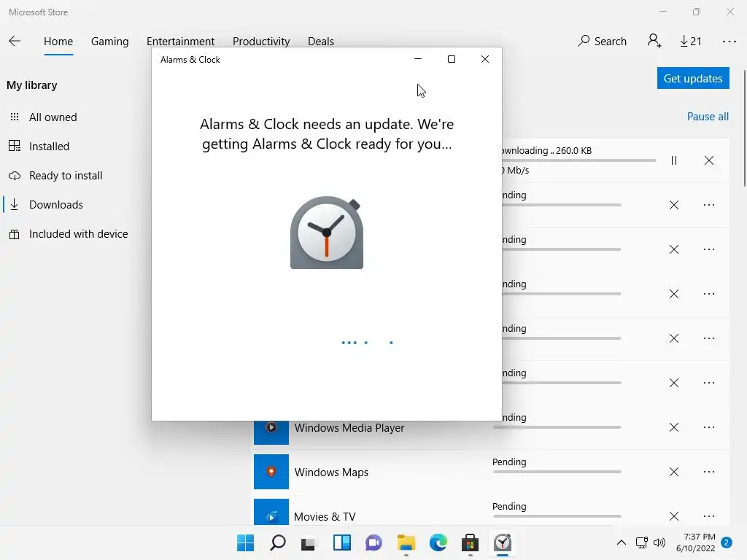
Task: Maximize the Alarms & Clock window
Action: (451, 59)
